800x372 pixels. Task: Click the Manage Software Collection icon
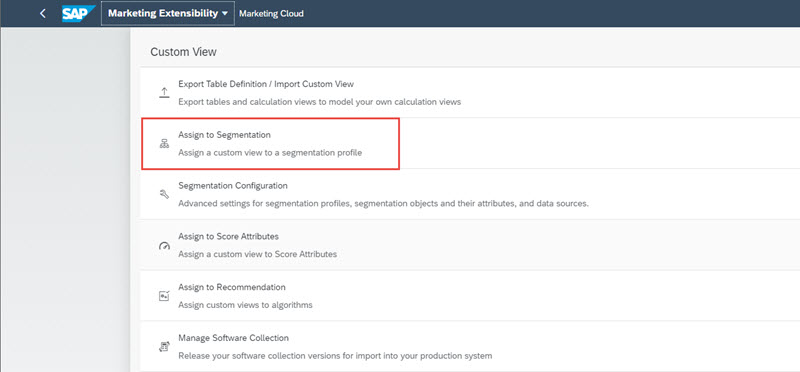click(x=164, y=347)
